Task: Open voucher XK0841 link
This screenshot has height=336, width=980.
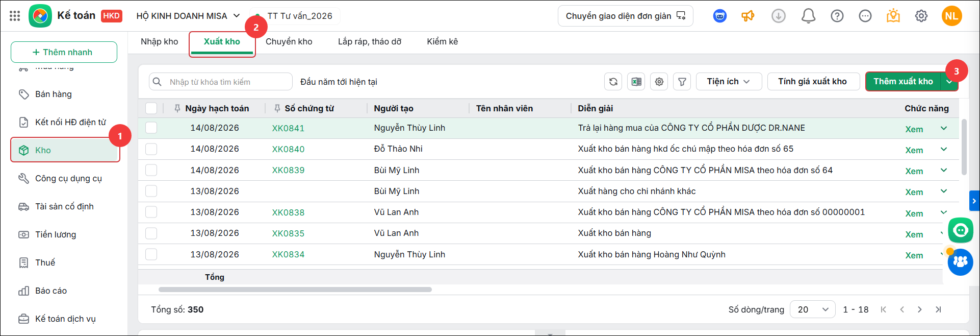Action: pos(288,128)
